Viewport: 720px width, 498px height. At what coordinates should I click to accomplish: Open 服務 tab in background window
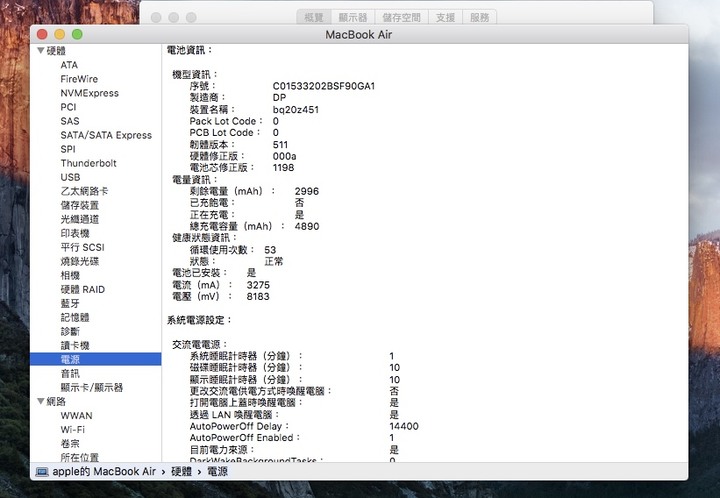479,17
